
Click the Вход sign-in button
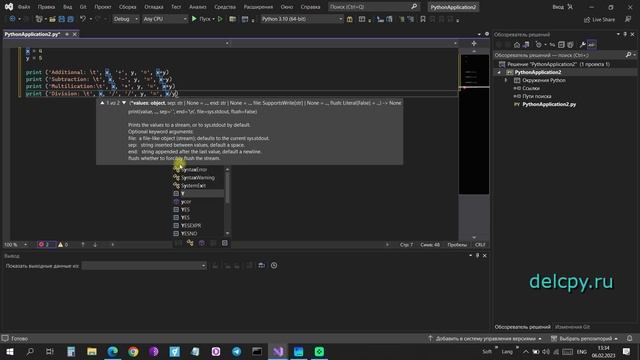click(x=562, y=7)
